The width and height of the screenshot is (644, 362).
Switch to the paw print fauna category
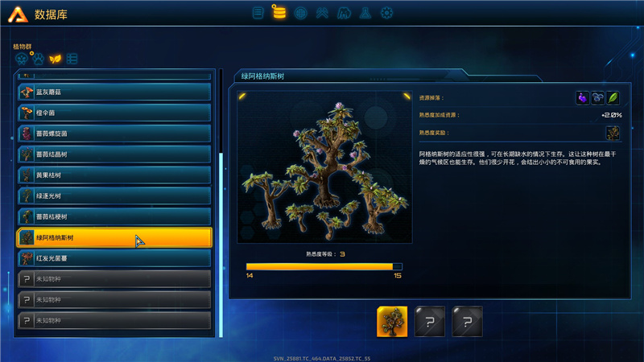pyautogui.click(x=39, y=59)
